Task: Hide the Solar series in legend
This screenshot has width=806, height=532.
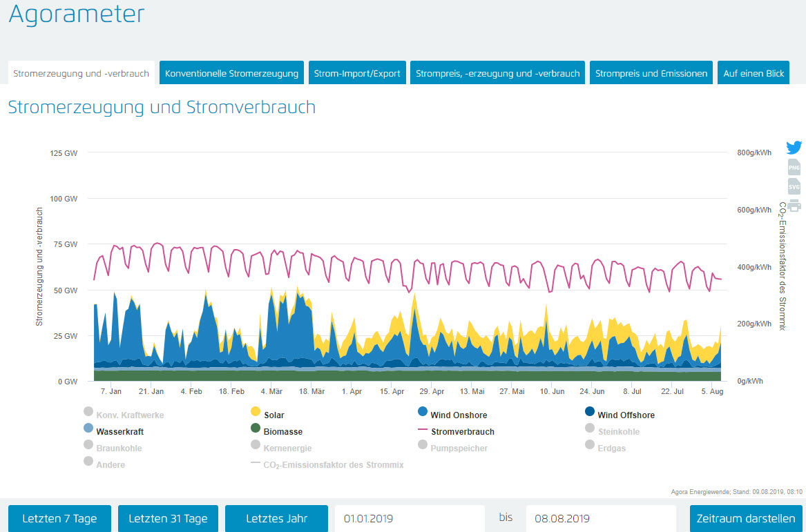Action: tap(274, 415)
